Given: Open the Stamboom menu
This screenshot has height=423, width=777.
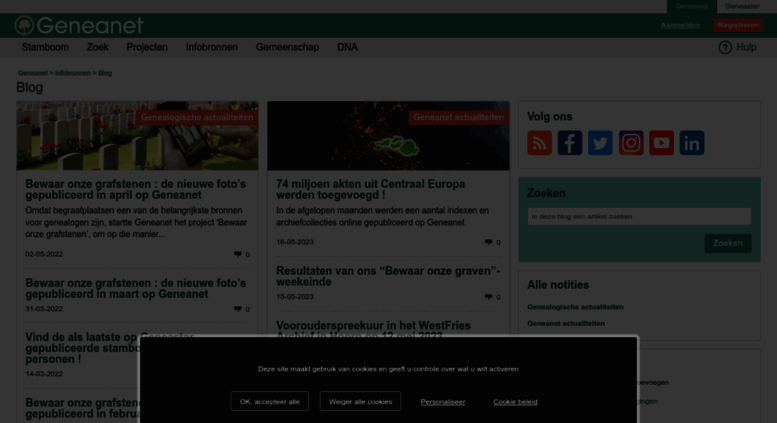Looking at the screenshot, I should [45, 47].
